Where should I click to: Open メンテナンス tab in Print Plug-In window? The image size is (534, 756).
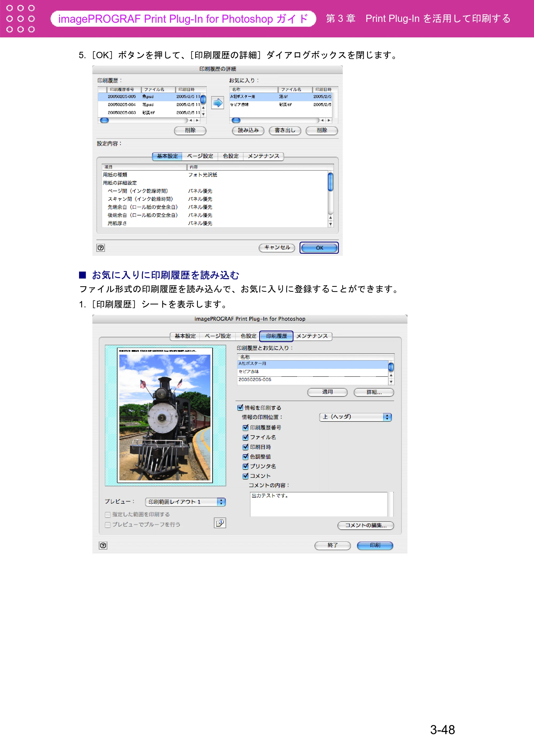(x=312, y=336)
